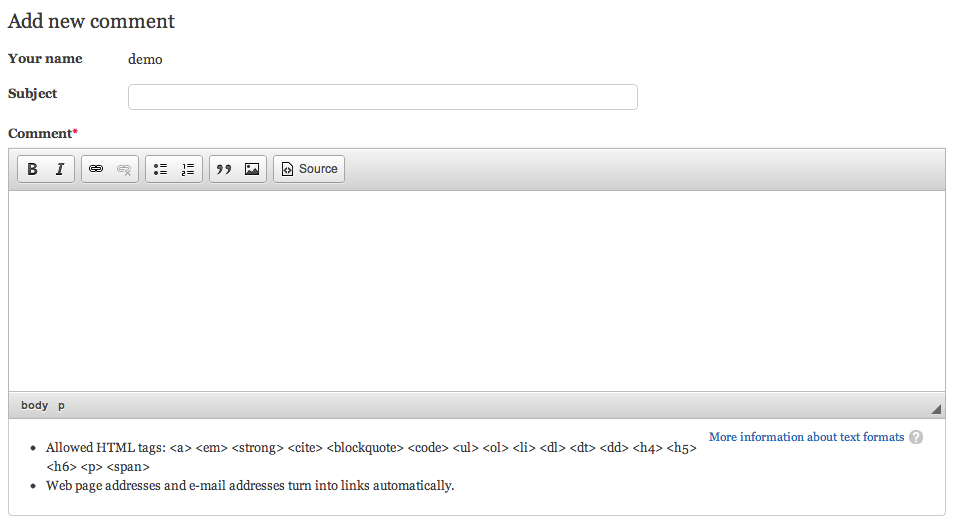Click the Subject text field
The height and width of the screenshot is (523, 954).
pos(383,97)
